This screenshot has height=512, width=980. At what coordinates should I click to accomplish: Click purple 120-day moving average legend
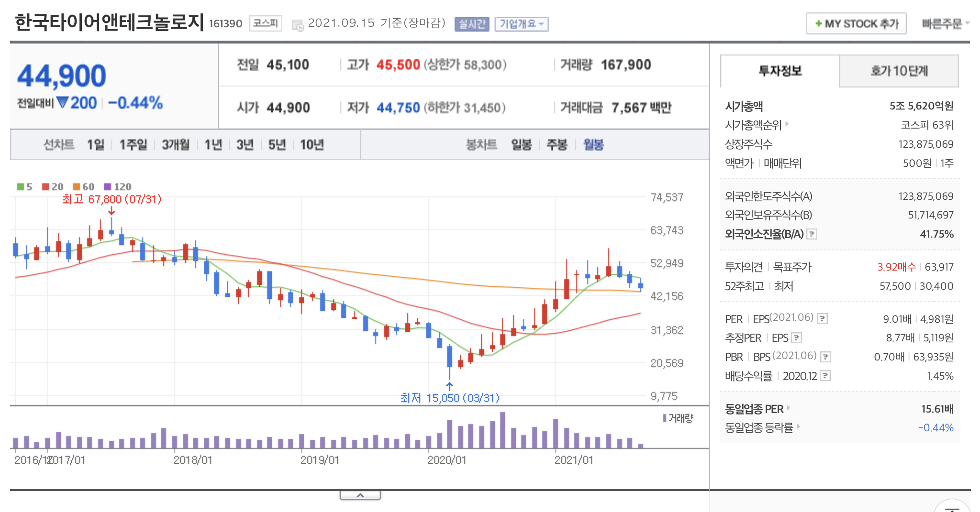pos(118,186)
